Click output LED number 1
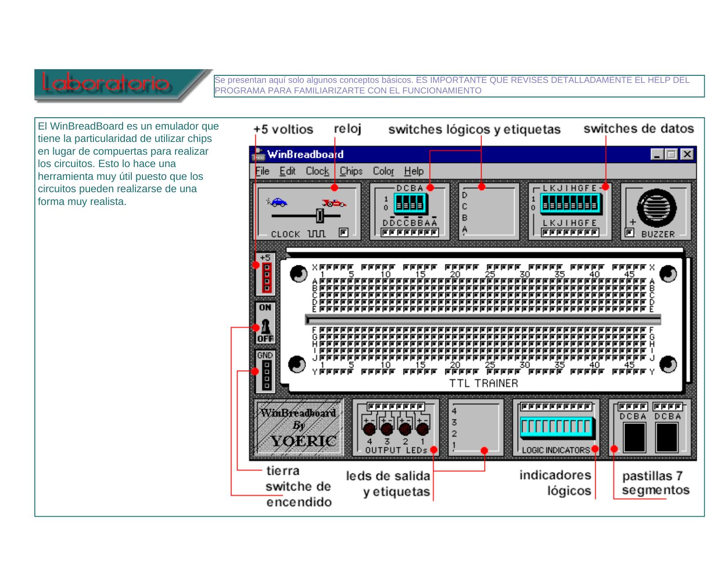This screenshot has height=562, width=728. click(422, 429)
